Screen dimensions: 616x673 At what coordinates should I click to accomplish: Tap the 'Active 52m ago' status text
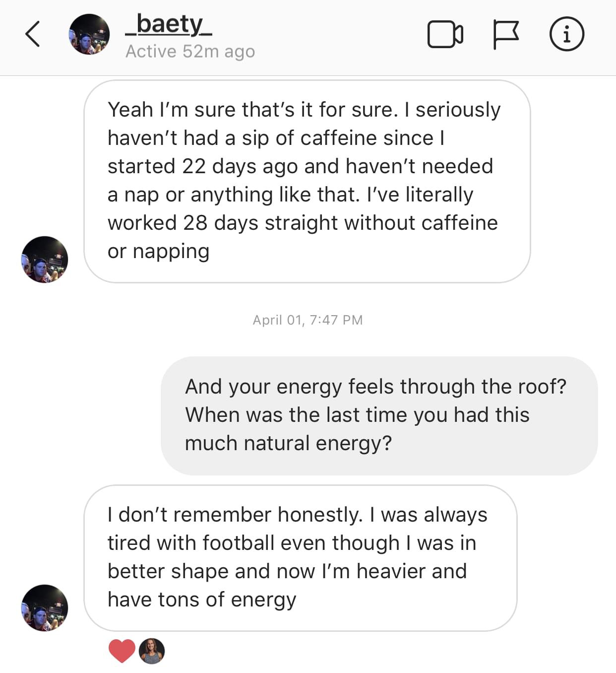coord(190,51)
